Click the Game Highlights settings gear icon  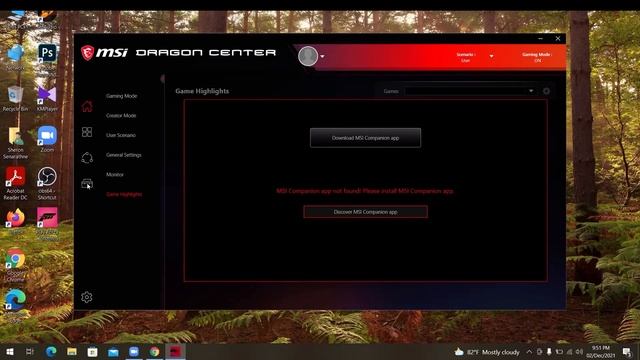[546, 91]
